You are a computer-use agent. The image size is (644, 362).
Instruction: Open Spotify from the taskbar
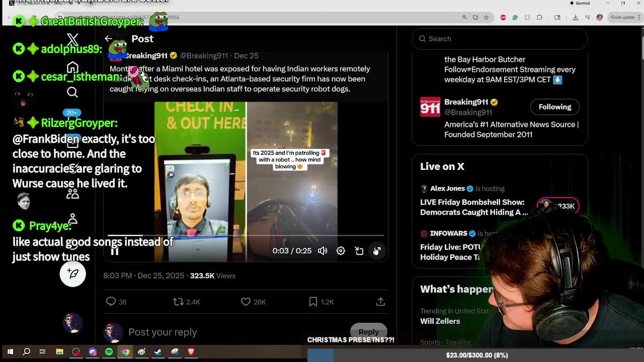[109, 352]
